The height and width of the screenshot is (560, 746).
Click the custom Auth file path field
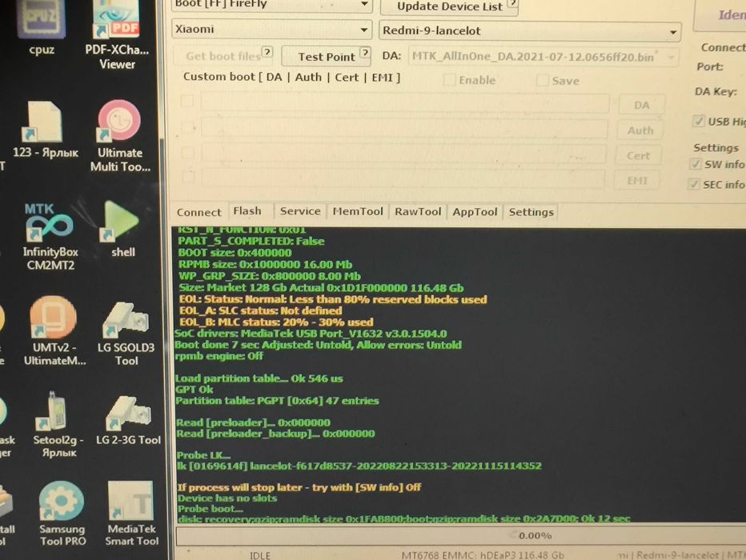click(x=404, y=128)
